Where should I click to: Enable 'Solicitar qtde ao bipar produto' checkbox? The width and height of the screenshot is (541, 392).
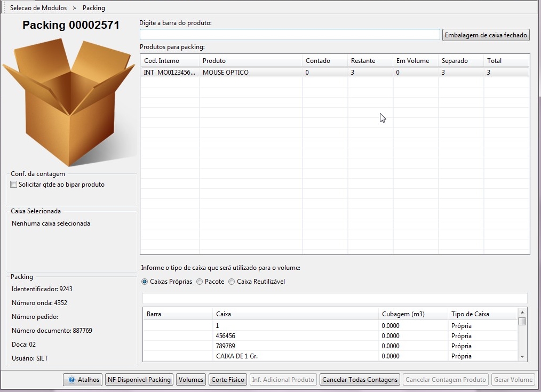click(14, 185)
